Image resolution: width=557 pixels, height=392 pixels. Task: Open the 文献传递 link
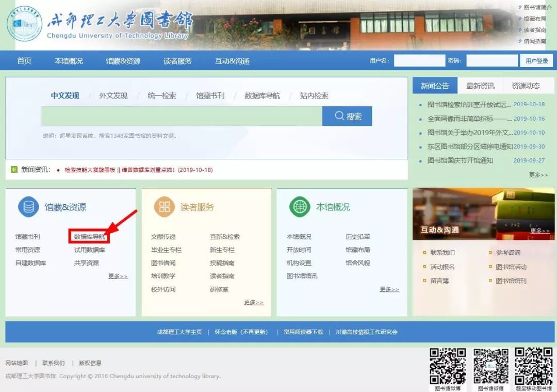[x=163, y=237]
